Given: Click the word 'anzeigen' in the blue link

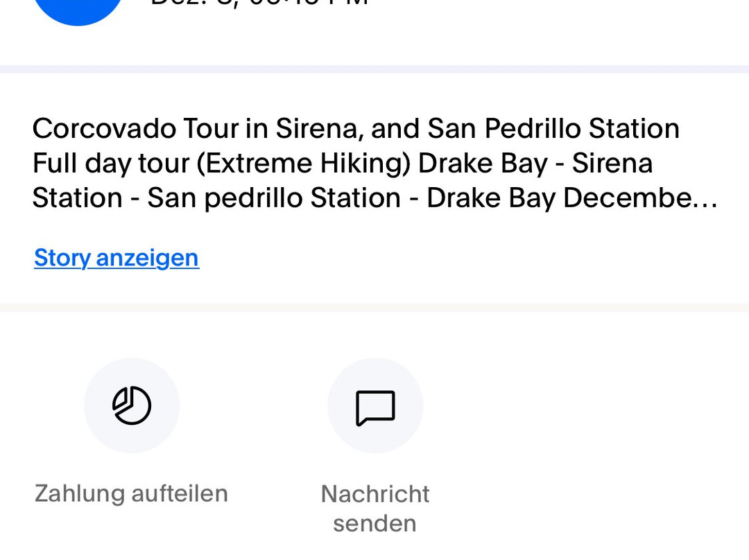Looking at the screenshot, I should pyautogui.click(x=148, y=259).
